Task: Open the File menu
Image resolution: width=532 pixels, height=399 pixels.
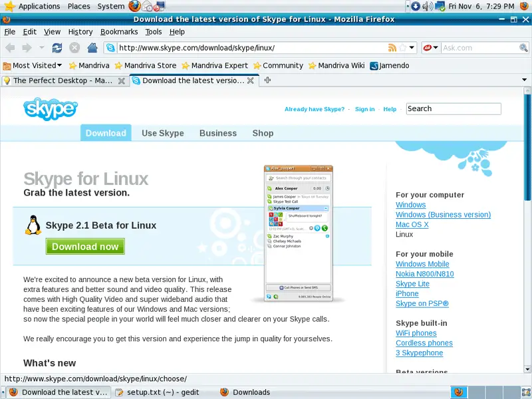Action: 9,32
